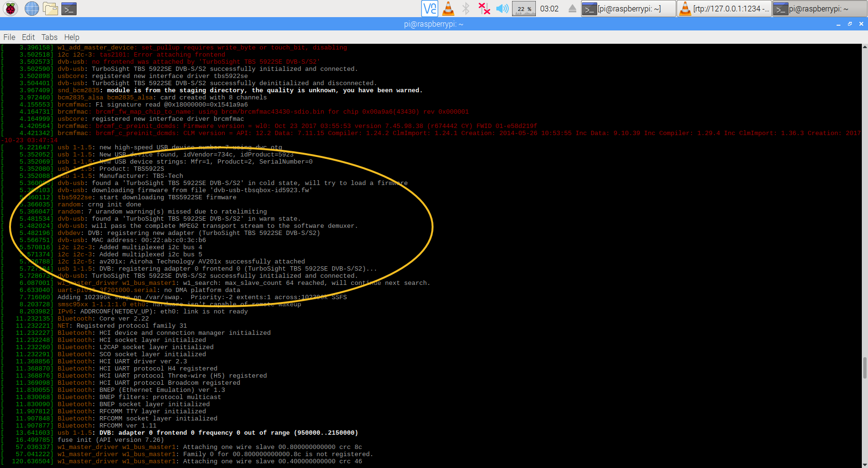Image resolution: width=868 pixels, height=468 pixels.
Task: Click the CPU usage monitor showing 22 %
Action: 524,9
